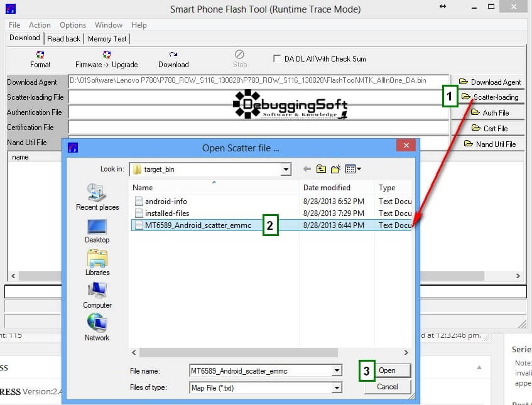Open the Options menu
Screen dimensions: 532x405
point(73,25)
